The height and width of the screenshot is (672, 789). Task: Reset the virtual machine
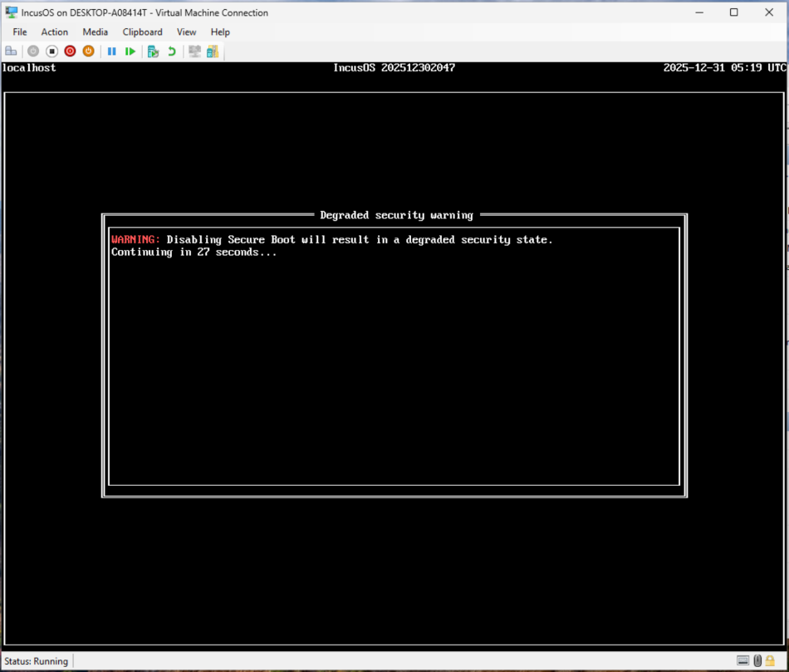130,51
